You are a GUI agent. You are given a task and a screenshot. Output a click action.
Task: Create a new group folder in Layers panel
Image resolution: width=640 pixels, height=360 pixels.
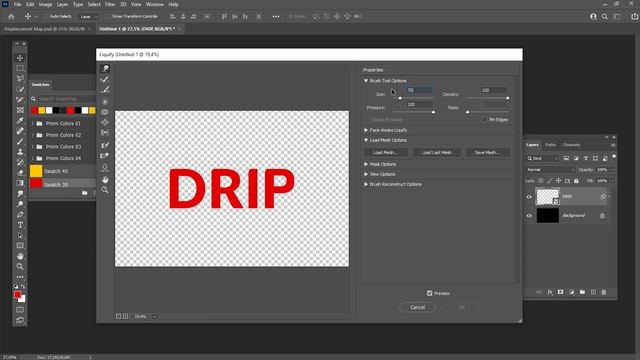[582, 292]
